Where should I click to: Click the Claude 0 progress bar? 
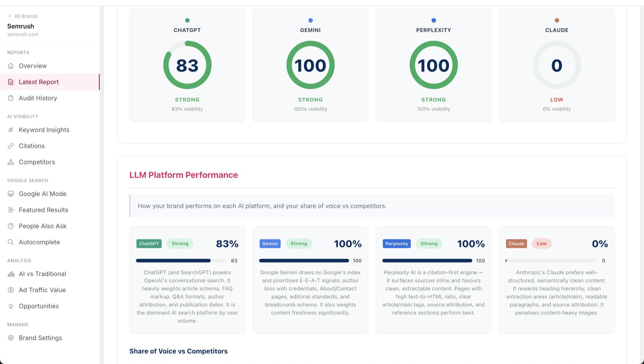(550, 261)
